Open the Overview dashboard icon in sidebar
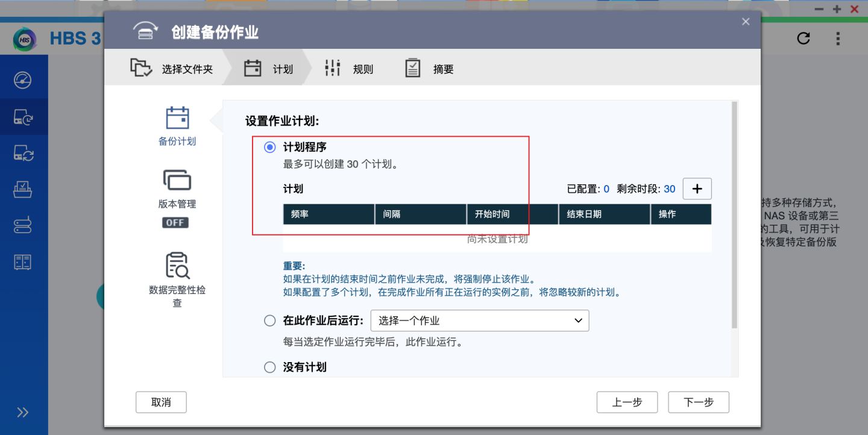The image size is (868, 435). [x=24, y=79]
